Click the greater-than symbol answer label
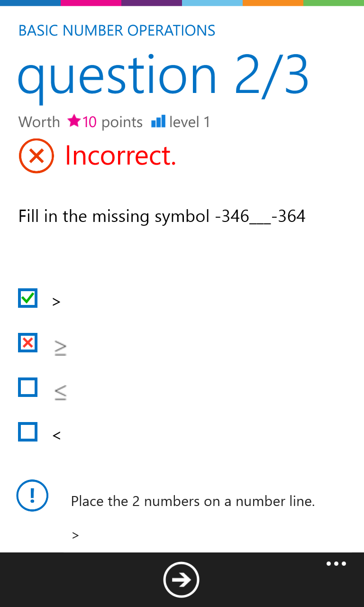The image size is (364, 607). coord(56,302)
